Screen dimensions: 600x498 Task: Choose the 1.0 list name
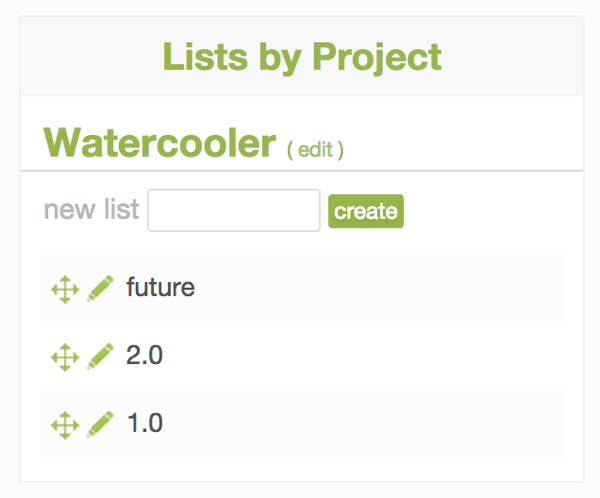[x=144, y=423]
